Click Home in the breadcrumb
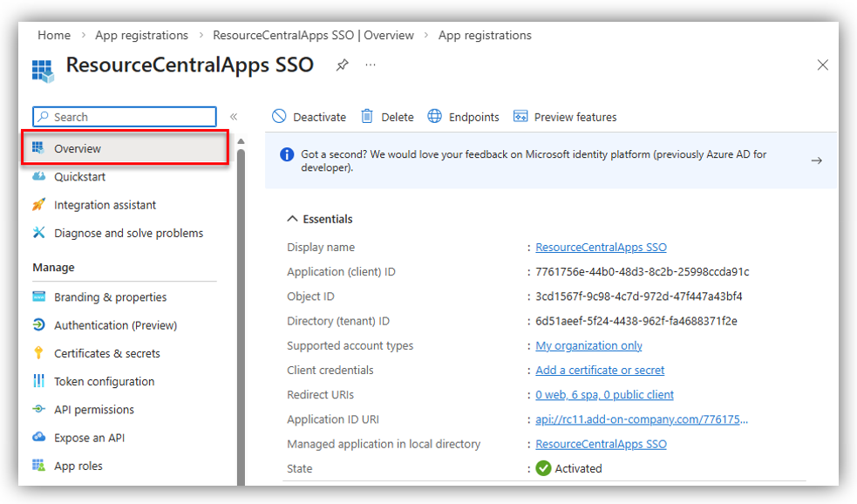The width and height of the screenshot is (857, 504). click(x=54, y=36)
